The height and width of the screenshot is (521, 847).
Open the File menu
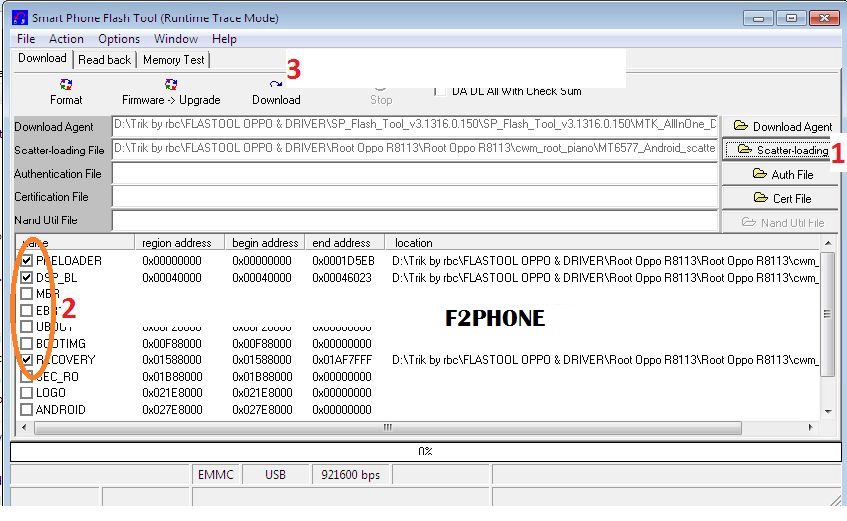point(26,39)
